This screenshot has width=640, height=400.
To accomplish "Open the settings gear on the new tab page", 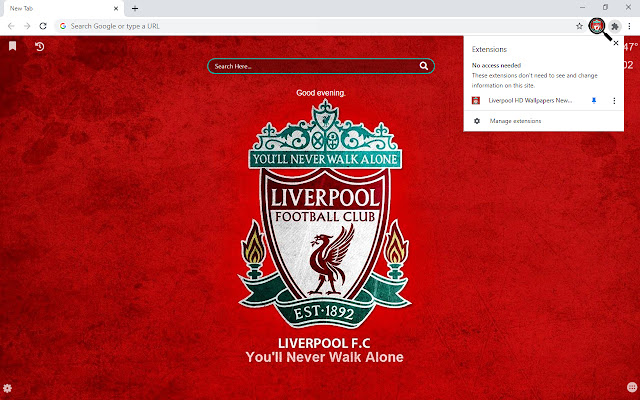I will tap(7, 388).
